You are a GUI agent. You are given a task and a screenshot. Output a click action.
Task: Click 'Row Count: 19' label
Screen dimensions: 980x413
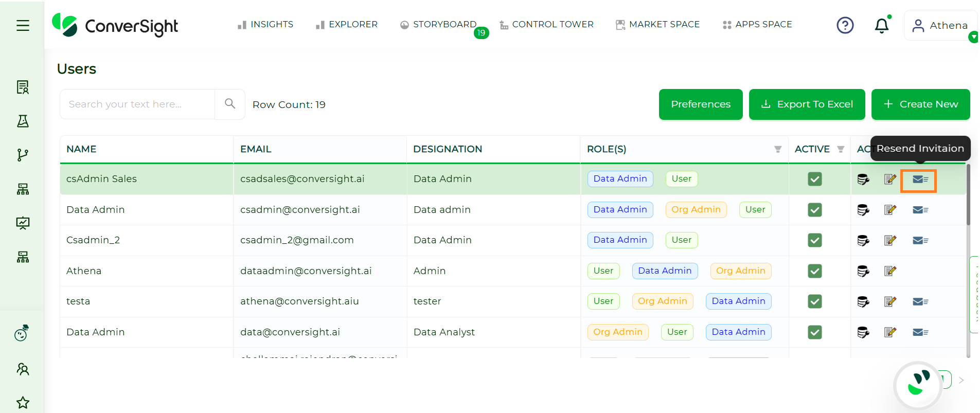(x=289, y=104)
